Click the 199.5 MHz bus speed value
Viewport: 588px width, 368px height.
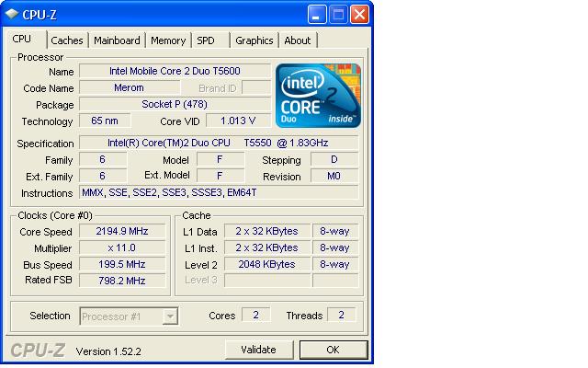[122, 264]
